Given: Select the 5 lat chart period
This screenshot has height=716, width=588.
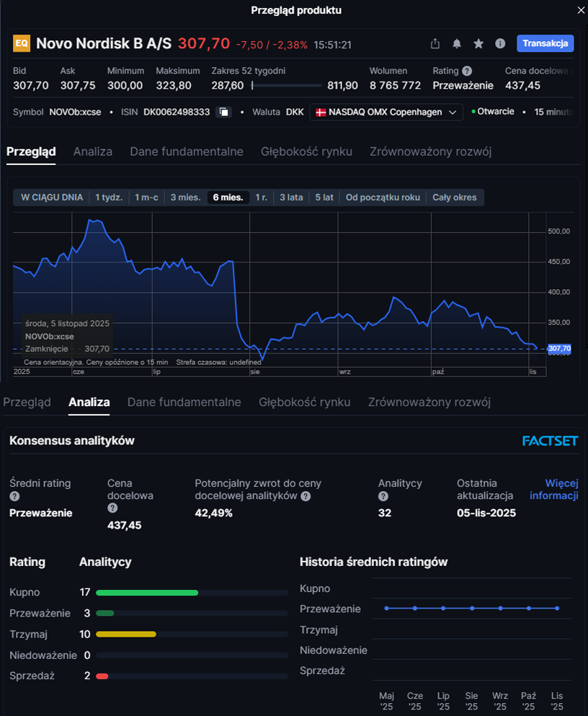Looking at the screenshot, I should coord(324,198).
